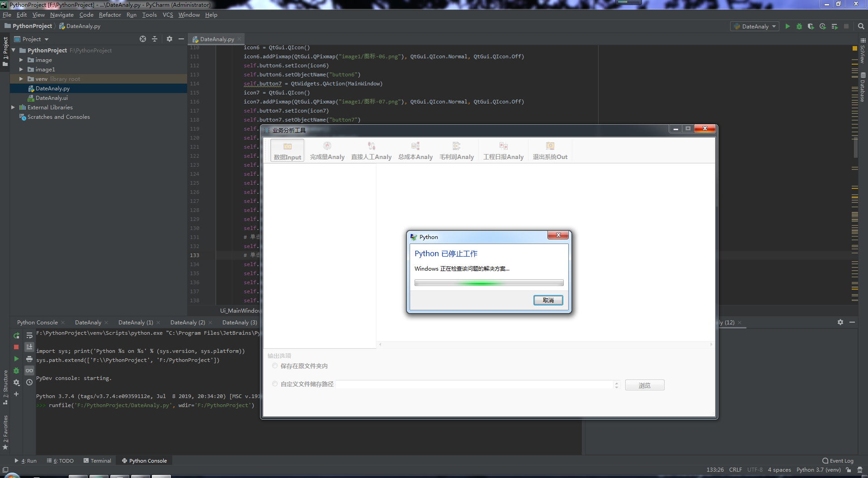Profile DateAnaly with the clock-play icon
This screenshot has height=478, width=868.
click(823, 26)
